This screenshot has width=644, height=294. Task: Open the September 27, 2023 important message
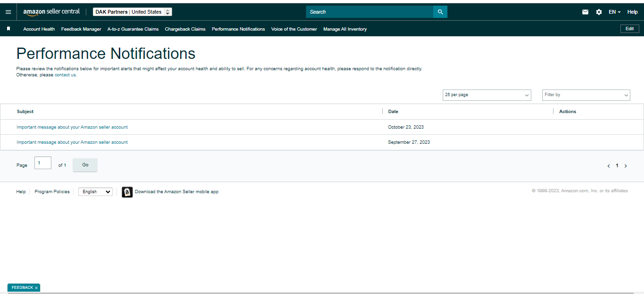[x=72, y=142]
